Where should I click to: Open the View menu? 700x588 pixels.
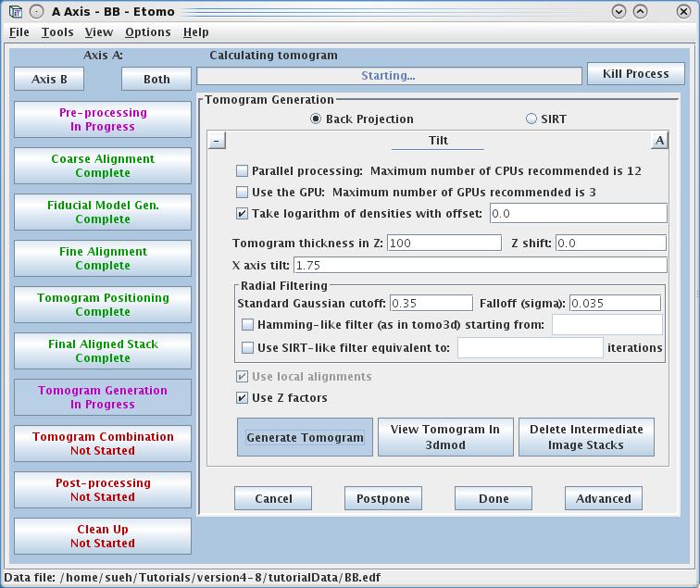tap(99, 32)
